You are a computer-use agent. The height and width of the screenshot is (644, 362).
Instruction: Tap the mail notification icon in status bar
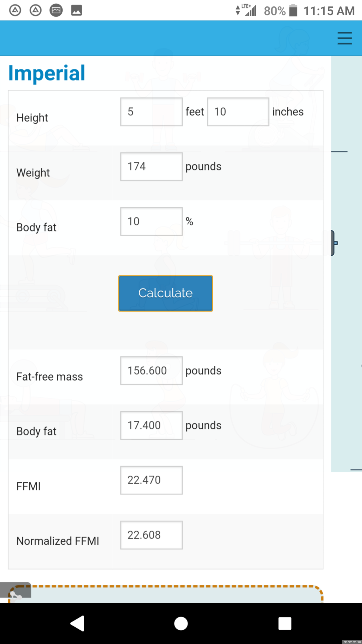(x=56, y=11)
